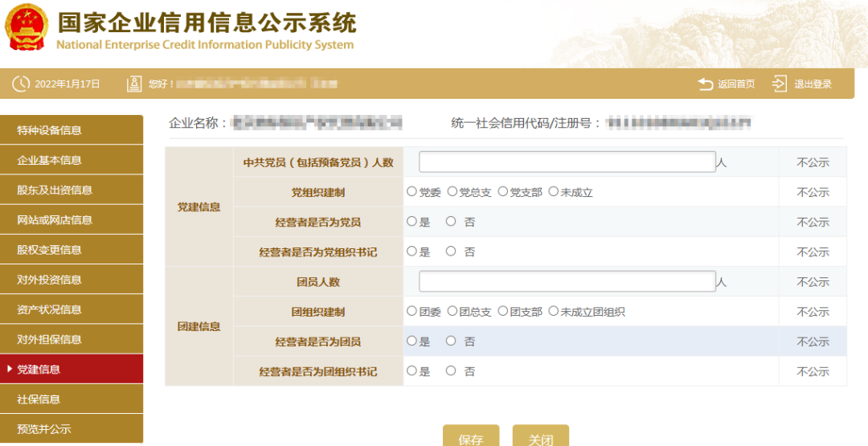Go to 股东及出资信息 section
868x446 pixels.
[x=72, y=190]
